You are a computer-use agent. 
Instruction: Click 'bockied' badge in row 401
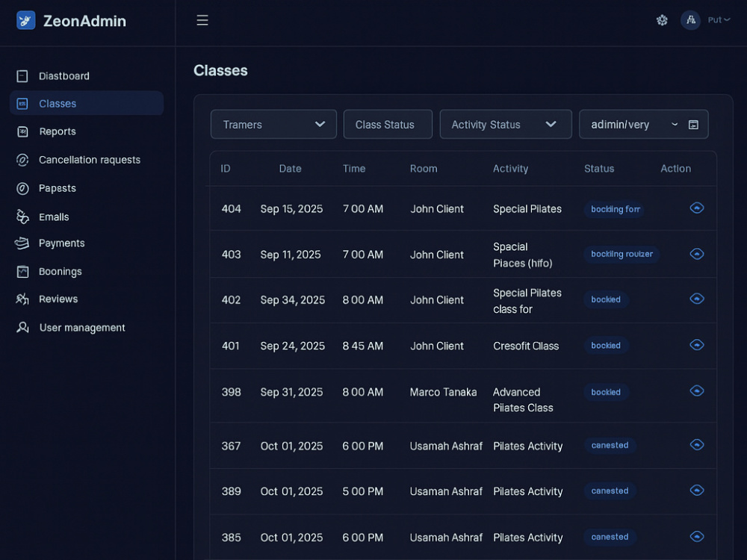(606, 345)
